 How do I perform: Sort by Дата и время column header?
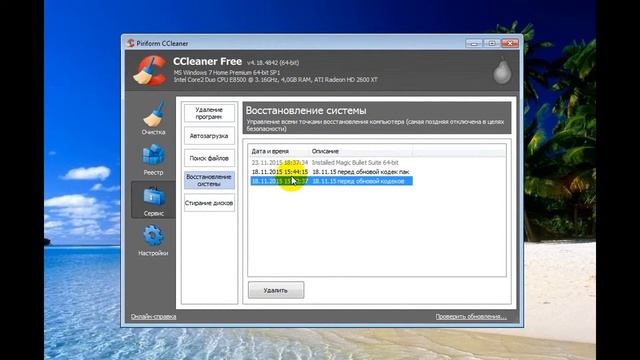click(279, 151)
